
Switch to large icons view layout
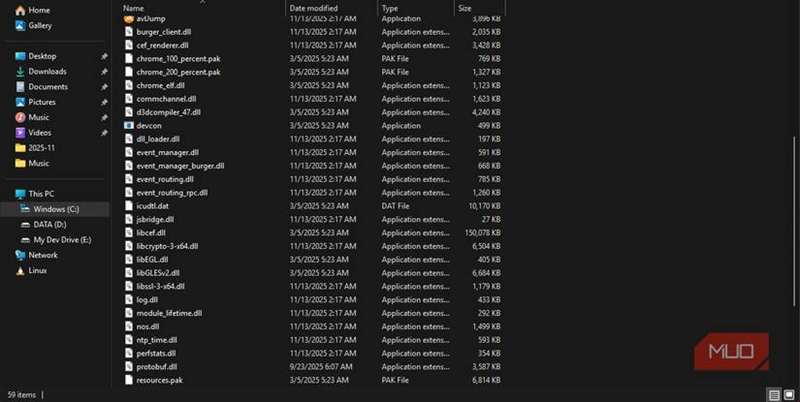point(789,395)
